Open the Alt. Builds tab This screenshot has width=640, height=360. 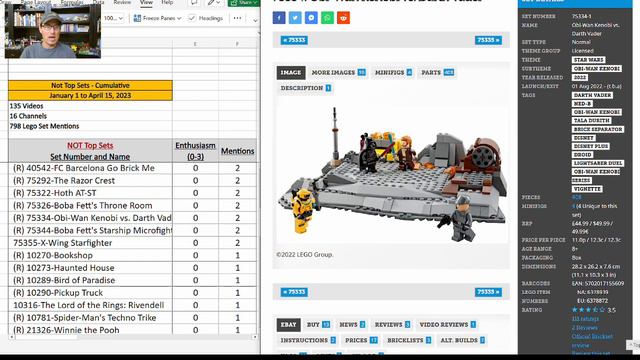tap(462, 340)
